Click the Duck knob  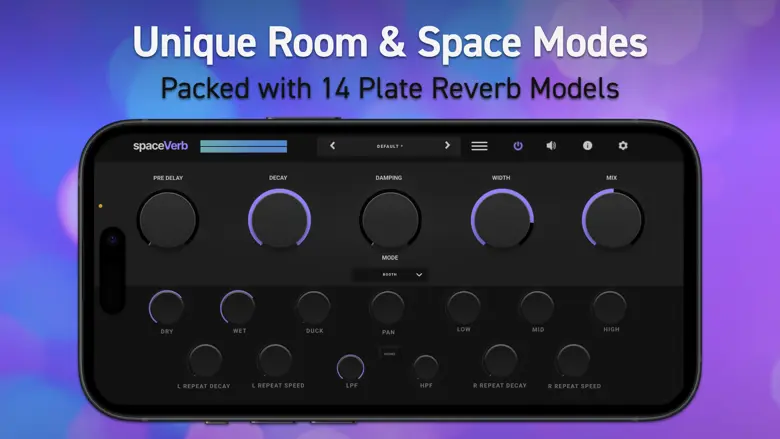(314, 307)
